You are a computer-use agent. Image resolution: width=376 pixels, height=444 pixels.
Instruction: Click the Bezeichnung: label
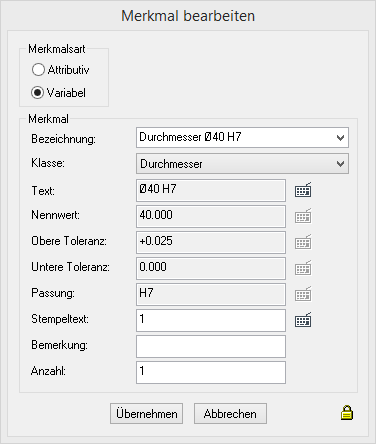(x=63, y=139)
